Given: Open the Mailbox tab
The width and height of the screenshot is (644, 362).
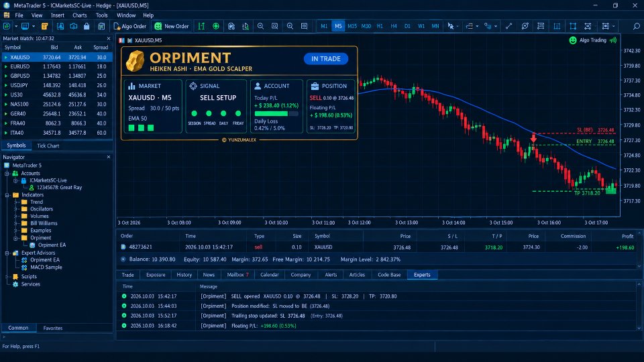Looking at the screenshot, I should [237, 275].
